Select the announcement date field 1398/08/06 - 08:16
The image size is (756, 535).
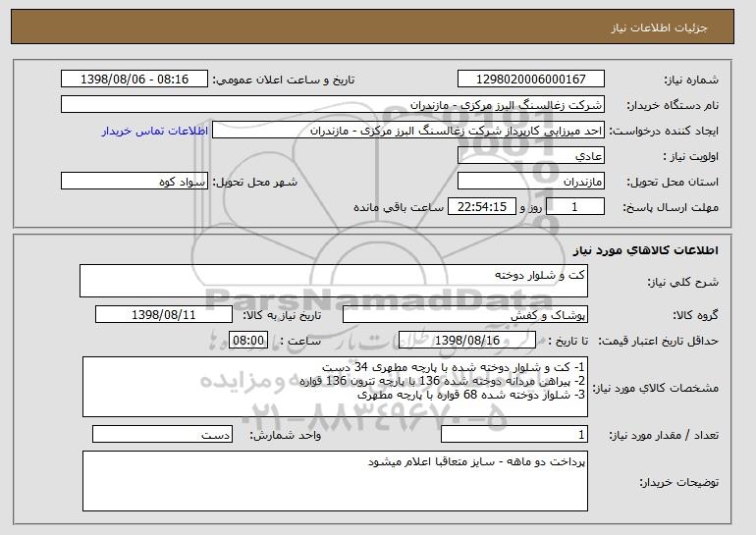(135, 80)
